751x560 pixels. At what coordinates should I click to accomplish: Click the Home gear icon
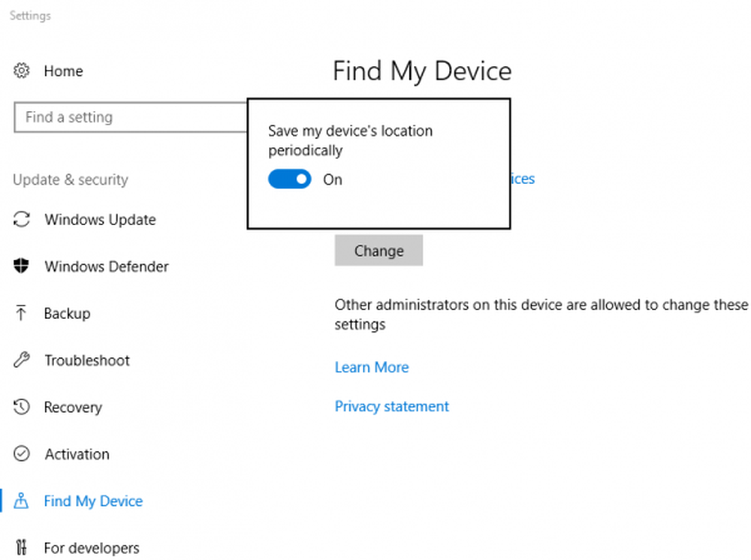click(22, 71)
